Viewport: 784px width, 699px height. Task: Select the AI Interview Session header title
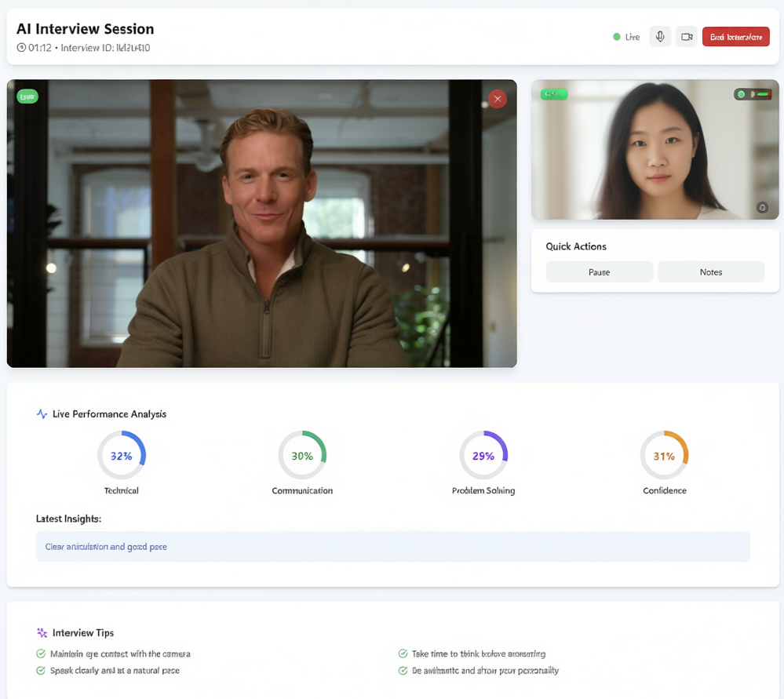coord(85,29)
